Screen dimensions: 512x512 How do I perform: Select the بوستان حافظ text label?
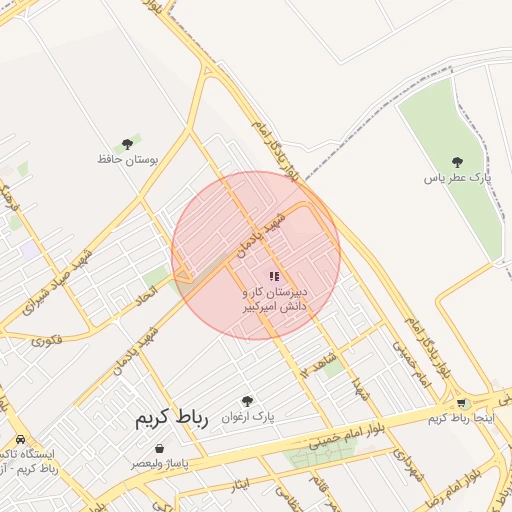[128, 160]
